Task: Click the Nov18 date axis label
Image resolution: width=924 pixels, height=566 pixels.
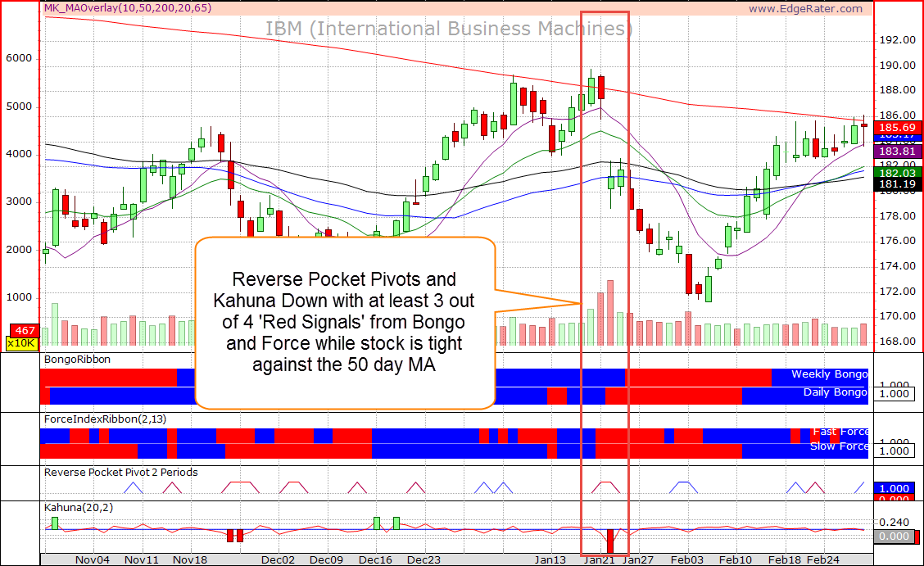Action: tap(190, 559)
